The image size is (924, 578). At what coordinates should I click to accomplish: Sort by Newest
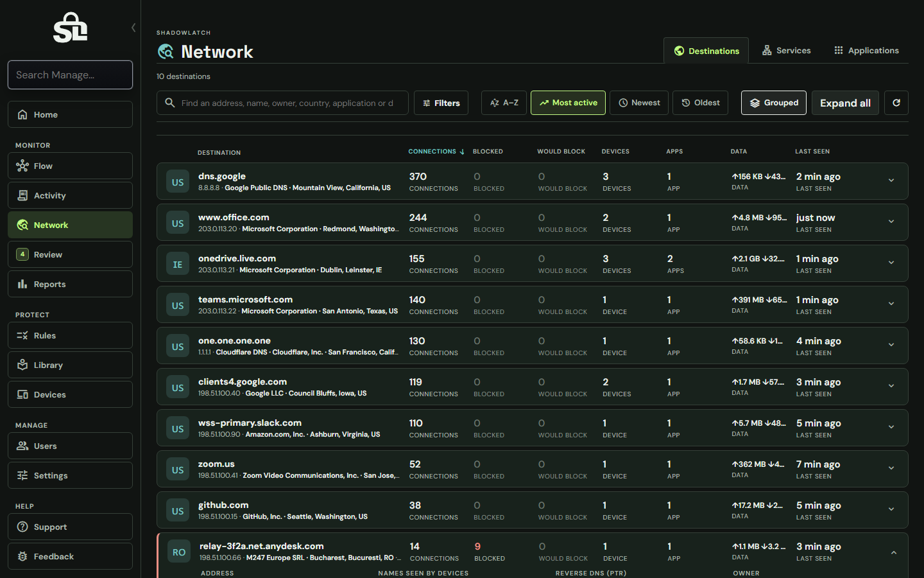point(639,103)
